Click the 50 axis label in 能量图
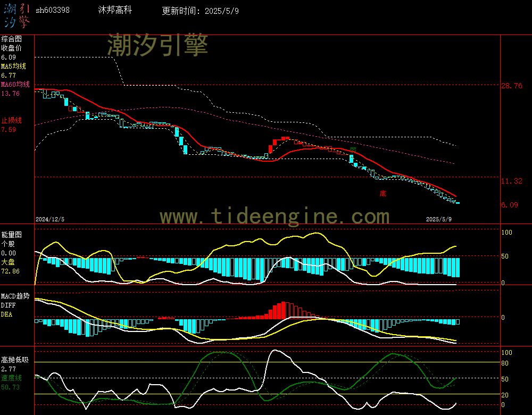 pyautogui.click(x=505, y=256)
